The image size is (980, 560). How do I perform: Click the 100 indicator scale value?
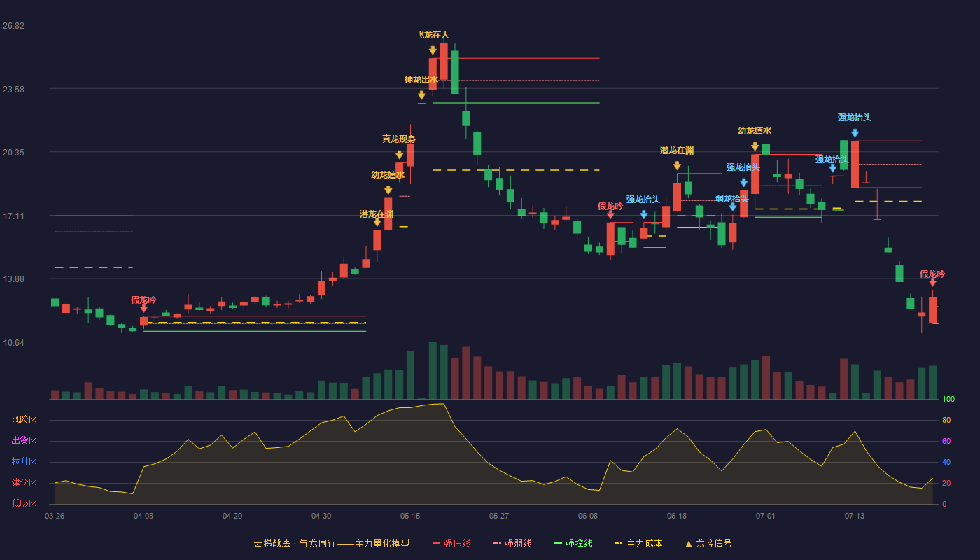(948, 400)
